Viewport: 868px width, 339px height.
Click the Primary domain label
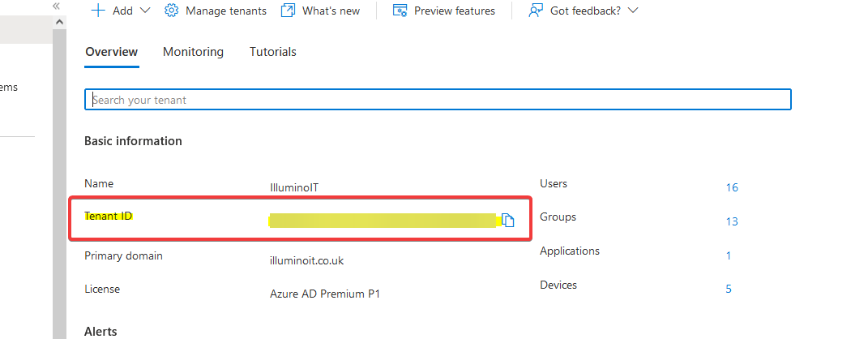[123, 256]
